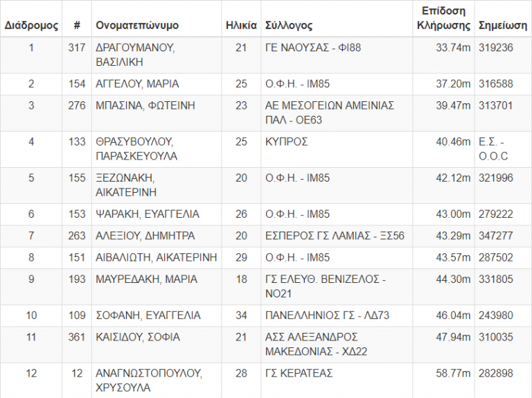
Task: Select the Σύλλογος column header
Action: click(x=289, y=26)
